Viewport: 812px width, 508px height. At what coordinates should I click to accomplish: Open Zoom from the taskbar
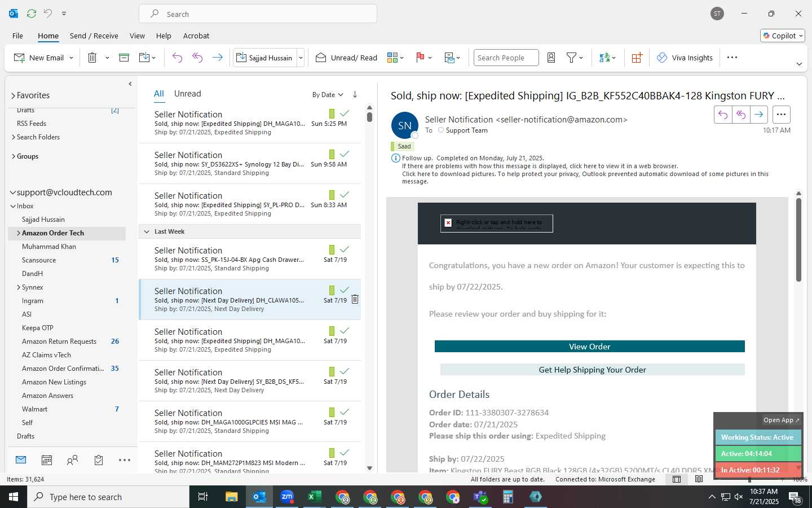click(287, 497)
